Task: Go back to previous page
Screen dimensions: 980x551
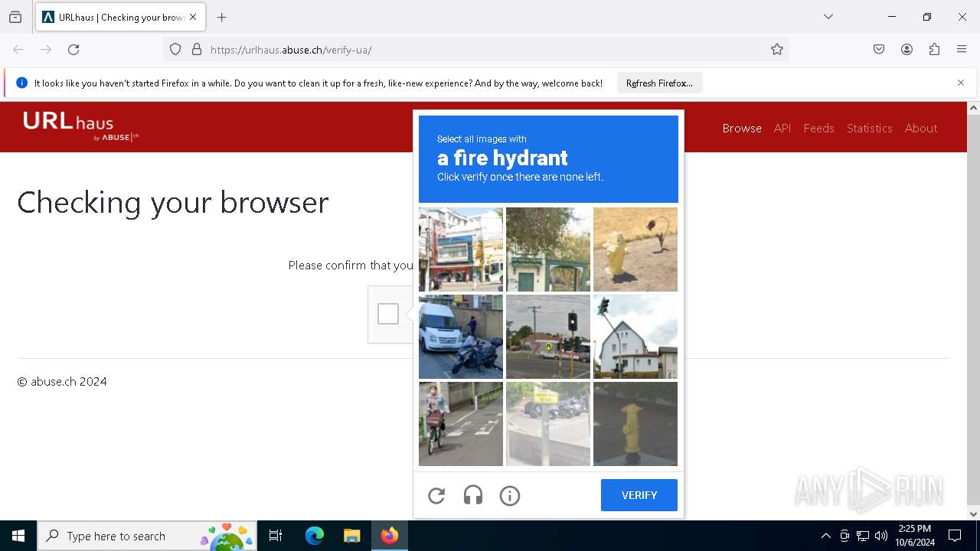Action: (18, 50)
